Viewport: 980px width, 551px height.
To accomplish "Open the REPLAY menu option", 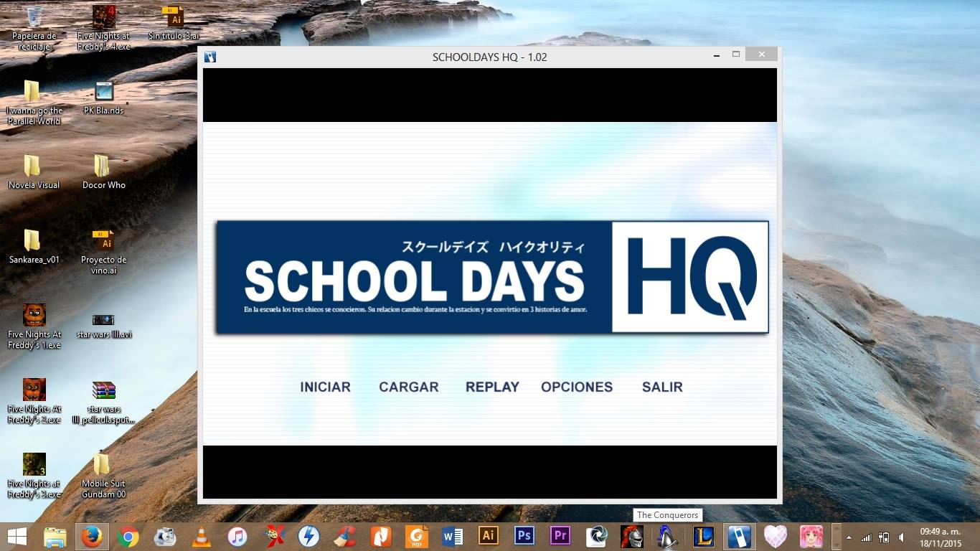I will click(492, 387).
